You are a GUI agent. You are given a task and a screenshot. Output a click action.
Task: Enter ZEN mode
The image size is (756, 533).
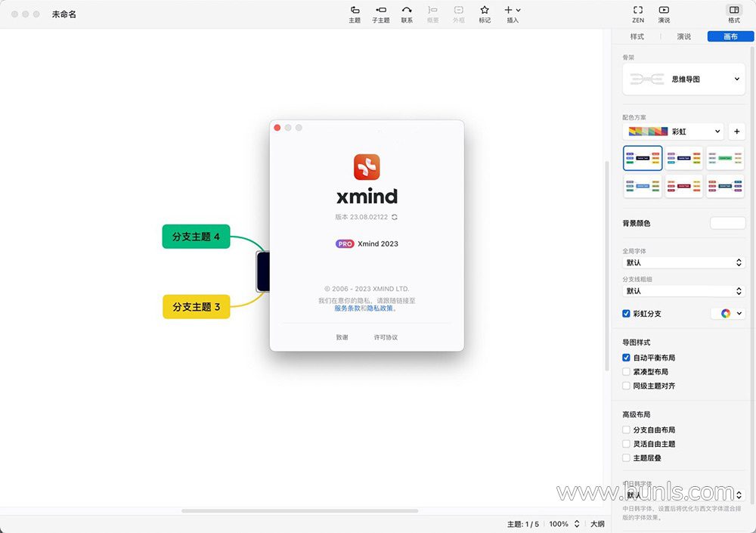pos(638,14)
